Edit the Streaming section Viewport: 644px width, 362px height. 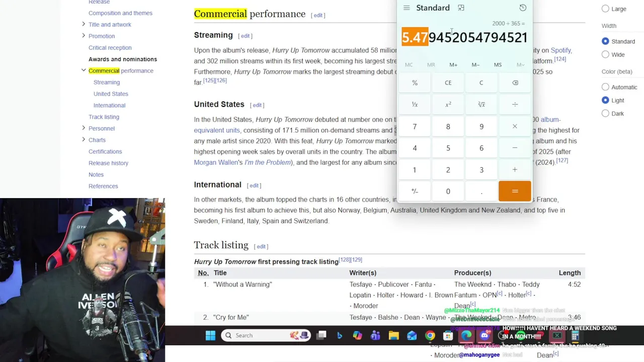tap(245, 36)
